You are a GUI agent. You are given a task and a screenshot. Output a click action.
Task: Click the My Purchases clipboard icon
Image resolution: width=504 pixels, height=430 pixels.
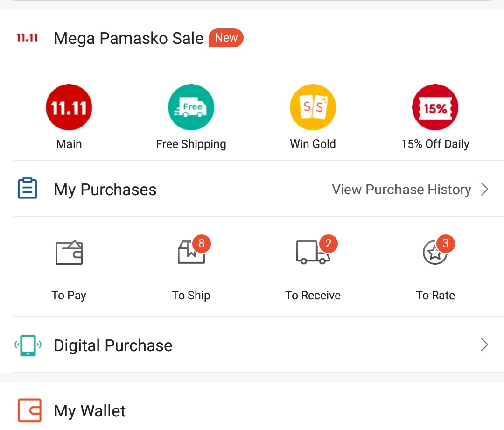pos(28,188)
